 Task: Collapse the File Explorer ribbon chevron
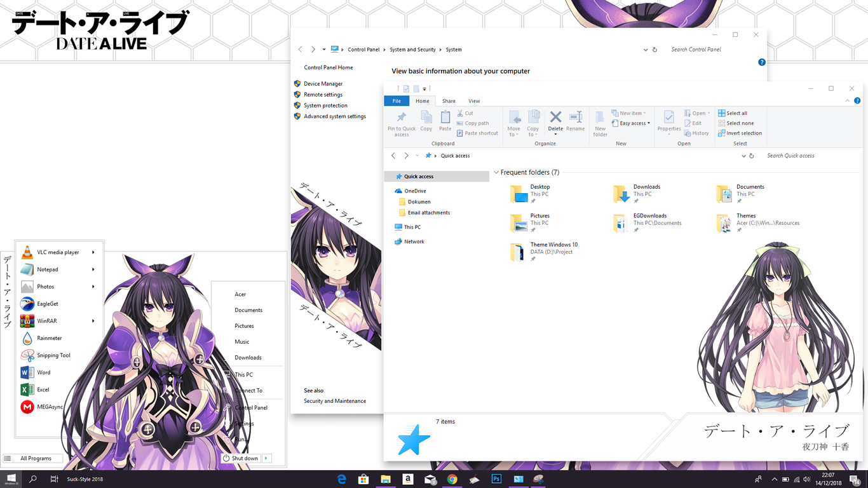pyautogui.click(x=848, y=101)
